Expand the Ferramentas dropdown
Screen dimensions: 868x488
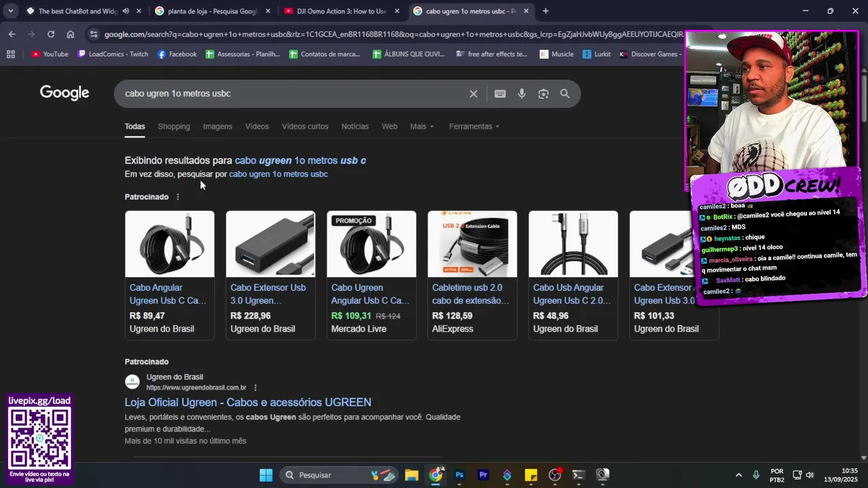coord(474,126)
